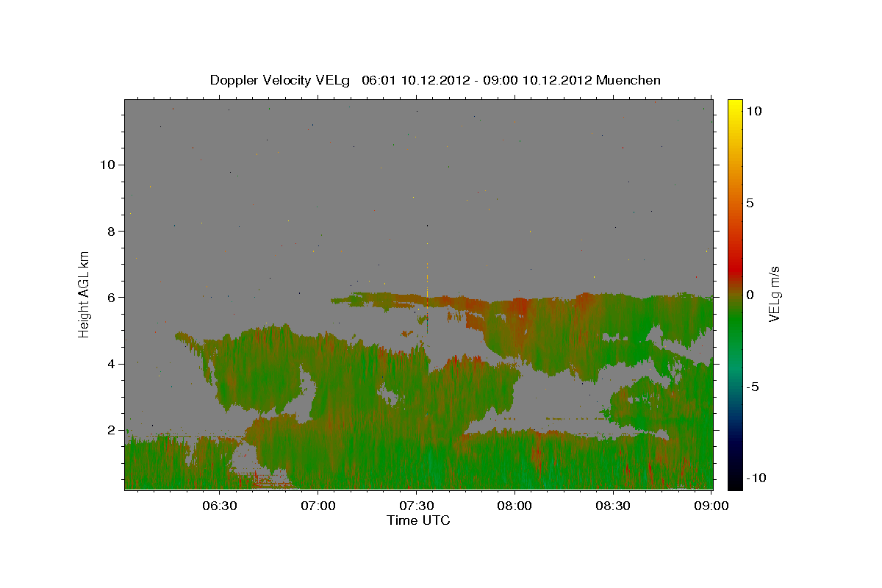Click the 'Muenchen' location in the title

click(628, 80)
